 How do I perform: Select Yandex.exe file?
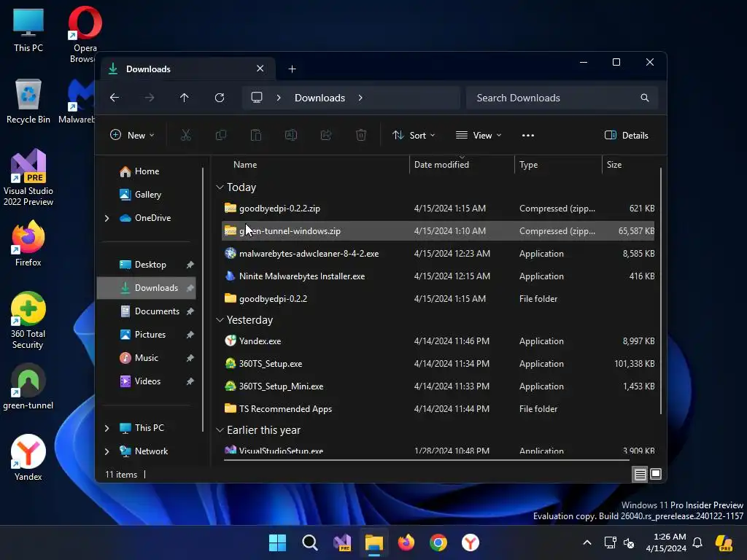(438, 341)
